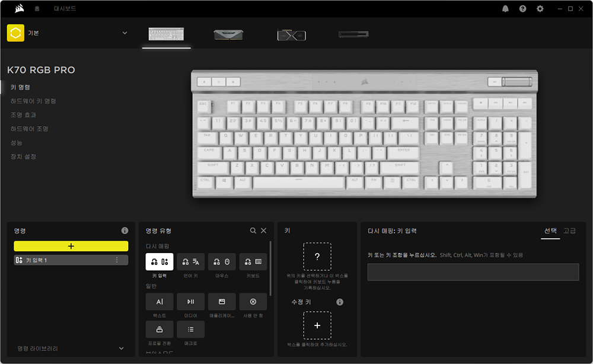Image resolution: width=593 pixels, height=364 pixels.
Task: Click the CAPS key on keyboard image
Action: click(209, 152)
